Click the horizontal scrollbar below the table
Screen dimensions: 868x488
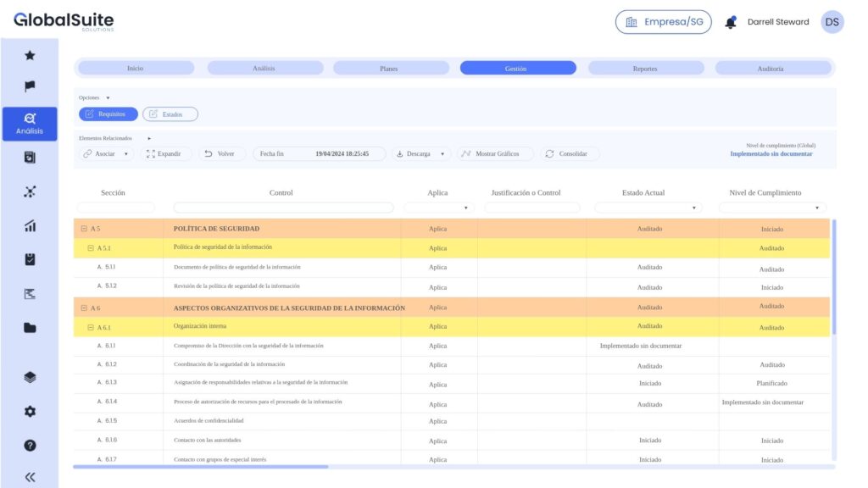(x=200, y=467)
